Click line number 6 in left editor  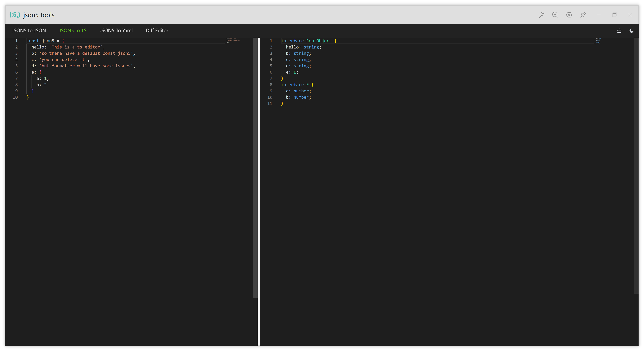click(16, 72)
